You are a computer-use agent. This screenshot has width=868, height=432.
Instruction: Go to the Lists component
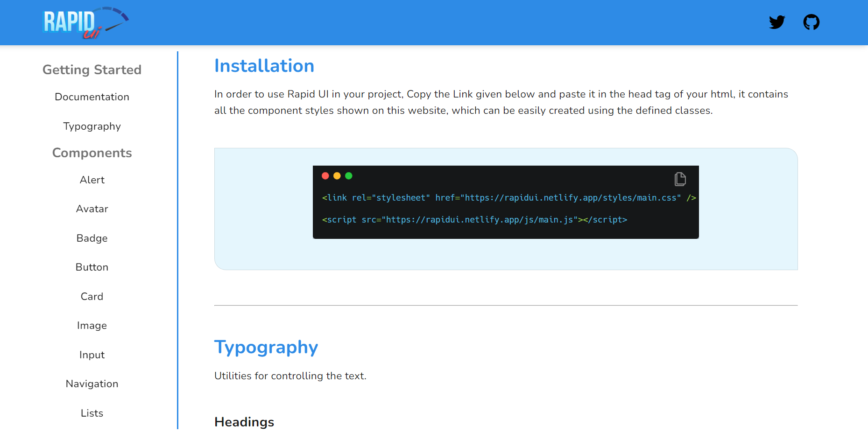point(92,413)
